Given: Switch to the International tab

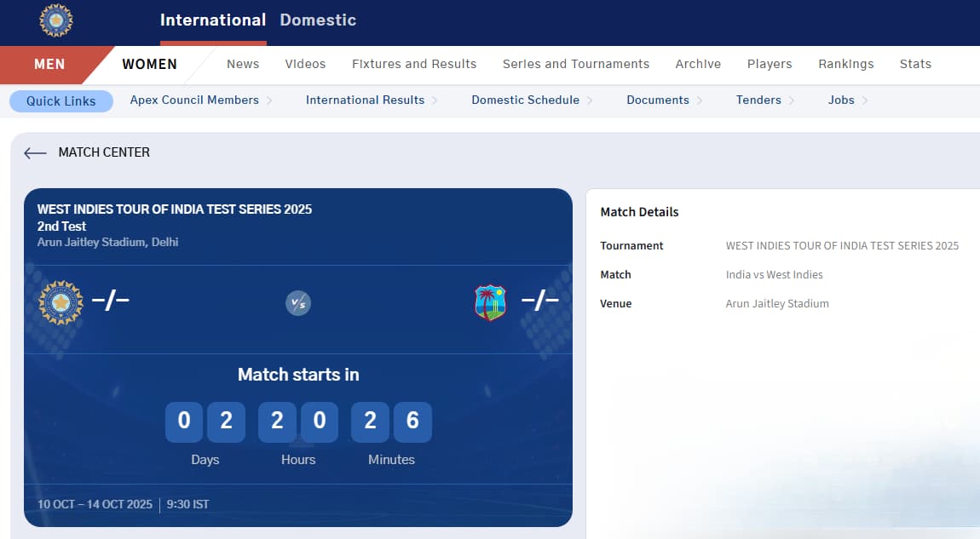Looking at the screenshot, I should (212, 20).
